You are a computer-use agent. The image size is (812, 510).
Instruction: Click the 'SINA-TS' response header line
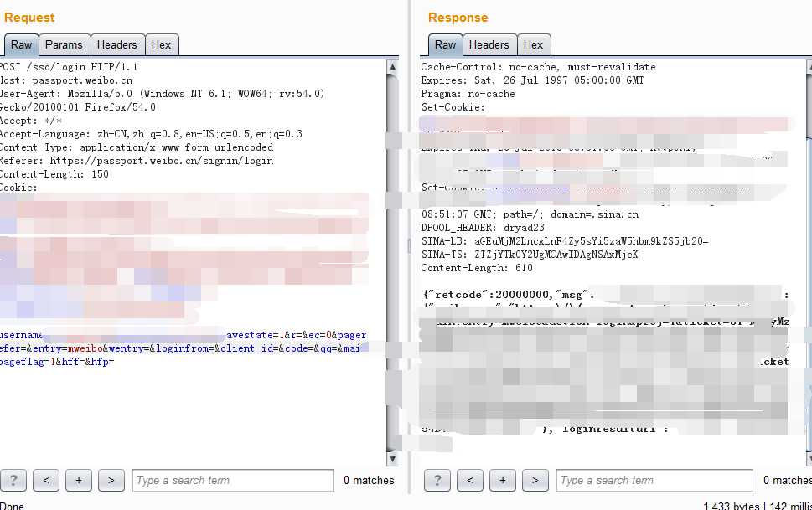point(530,255)
